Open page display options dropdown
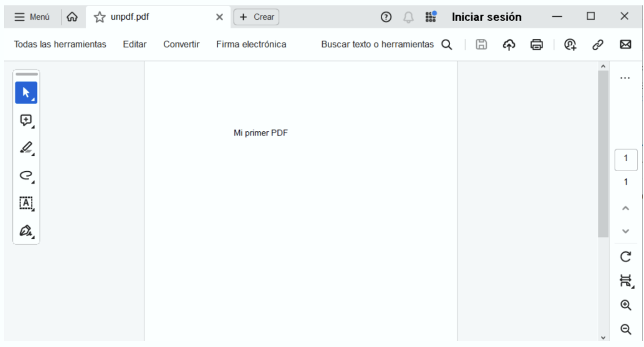This screenshot has width=644, height=347. [x=625, y=281]
